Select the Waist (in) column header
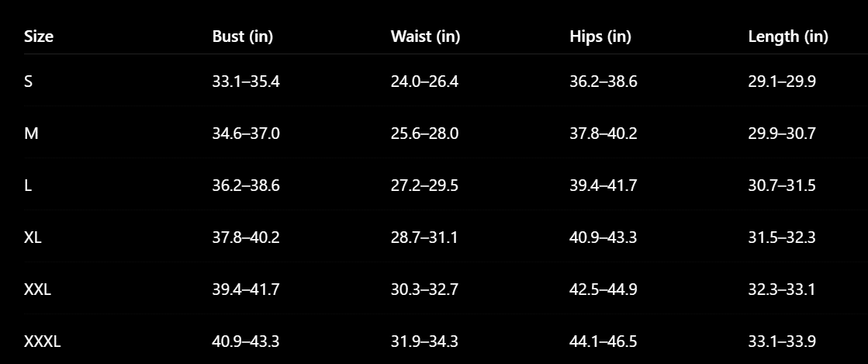Viewport: 868px width, 364px height. pos(425,36)
